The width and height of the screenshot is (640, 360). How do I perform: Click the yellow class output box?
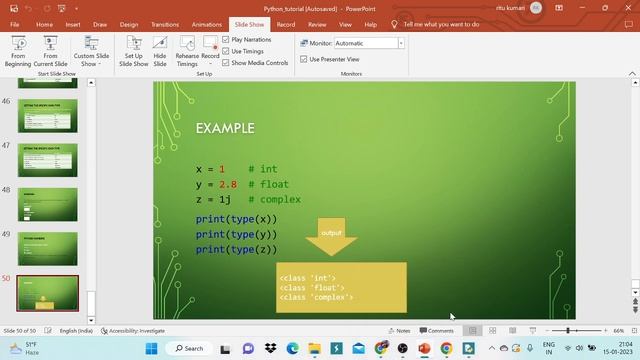pos(341,287)
